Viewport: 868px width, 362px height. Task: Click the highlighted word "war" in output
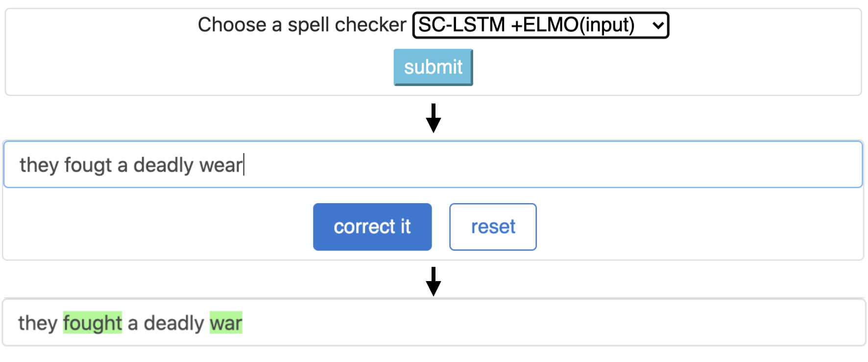(226, 323)
